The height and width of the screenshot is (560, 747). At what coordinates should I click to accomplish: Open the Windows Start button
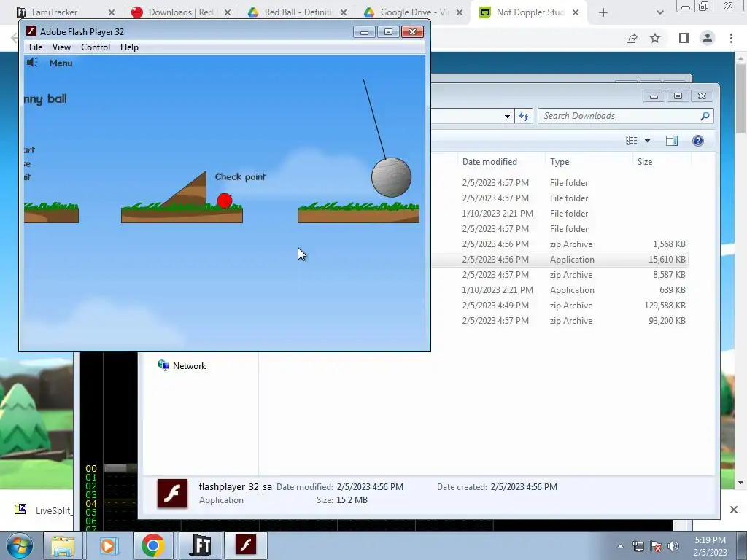point(20,545)
